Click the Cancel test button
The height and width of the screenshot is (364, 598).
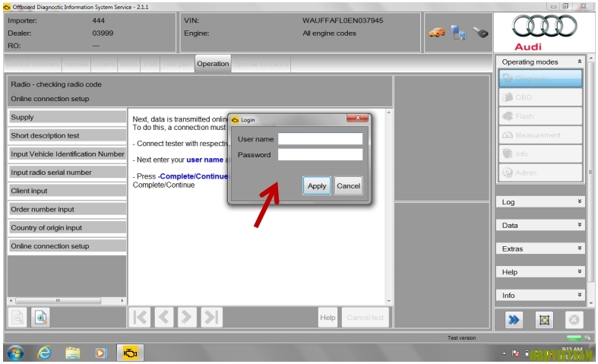click(x=365, y=317)
